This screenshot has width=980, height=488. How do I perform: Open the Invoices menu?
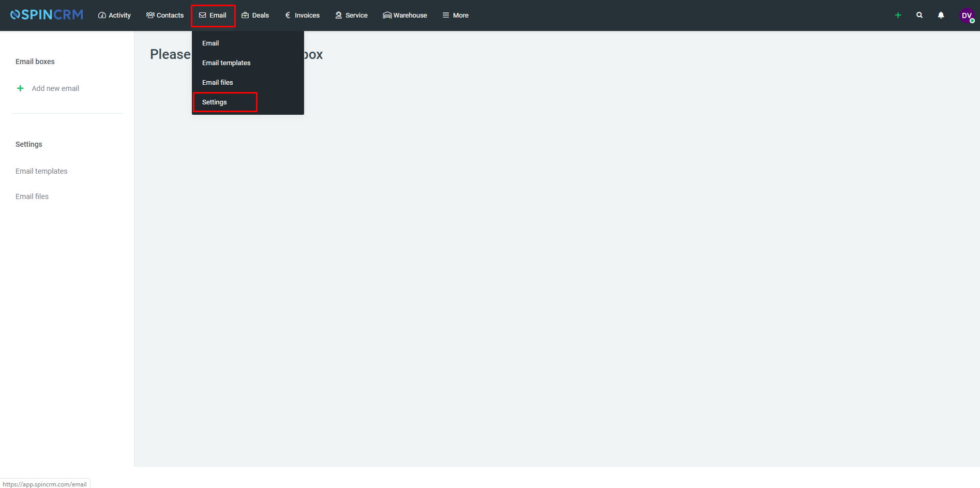tap(303, 16)
